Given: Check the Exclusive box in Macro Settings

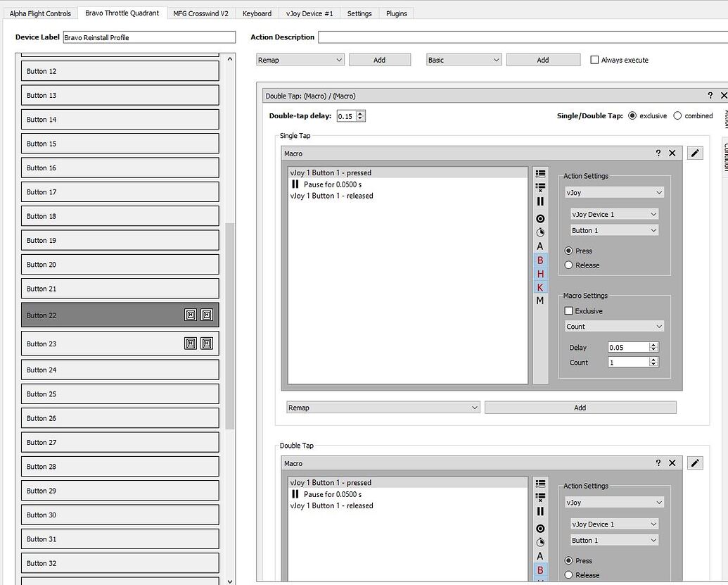Looking at the screenshot, I should pos(569,311).
